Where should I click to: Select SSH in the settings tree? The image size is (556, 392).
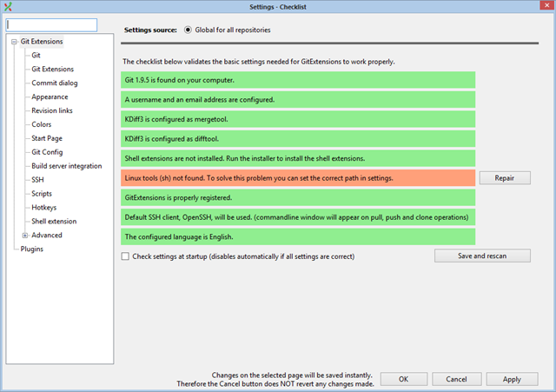tap(37, 180)
